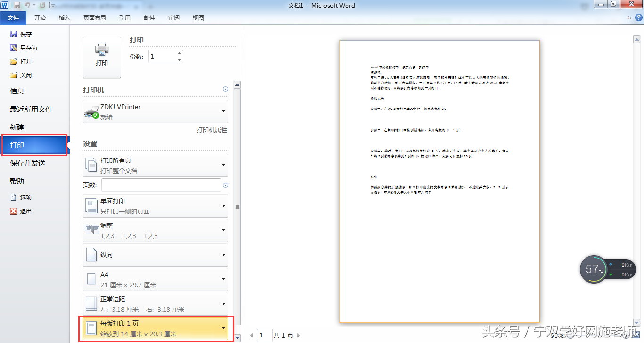Decrease copies with the down spinner arrow

[179, 60]
